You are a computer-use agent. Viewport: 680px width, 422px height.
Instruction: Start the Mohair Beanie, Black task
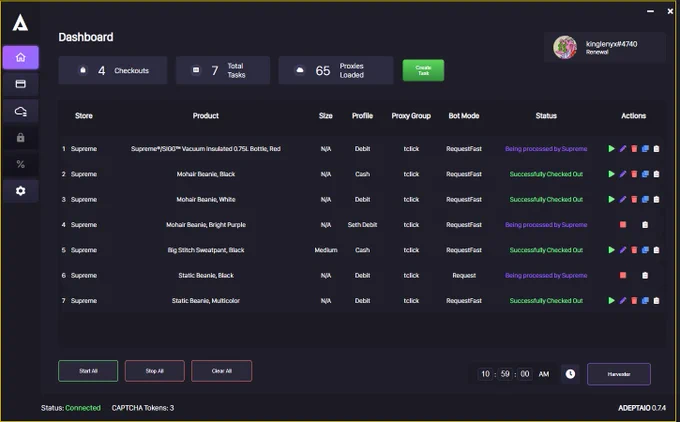click(x=611, y=174)
